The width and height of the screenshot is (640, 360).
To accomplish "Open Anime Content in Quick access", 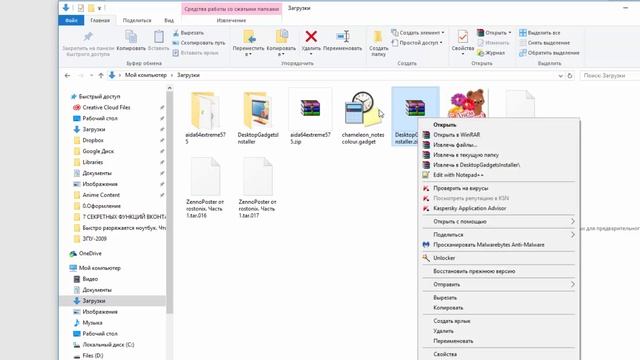I will click(101, 195).
